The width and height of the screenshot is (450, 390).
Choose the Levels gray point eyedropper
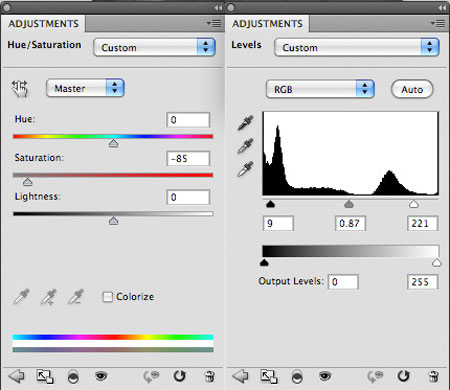click(245, 146)
